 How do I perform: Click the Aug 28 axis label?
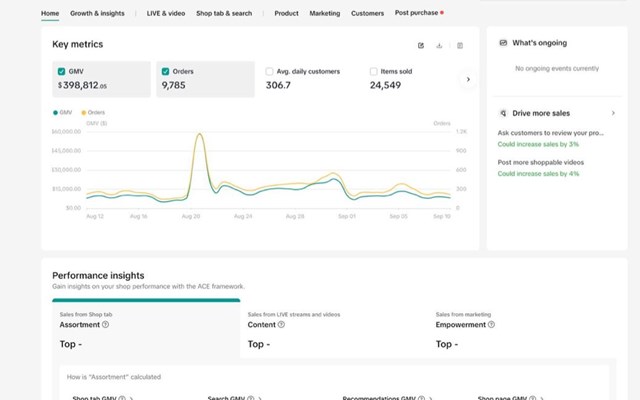295,216
